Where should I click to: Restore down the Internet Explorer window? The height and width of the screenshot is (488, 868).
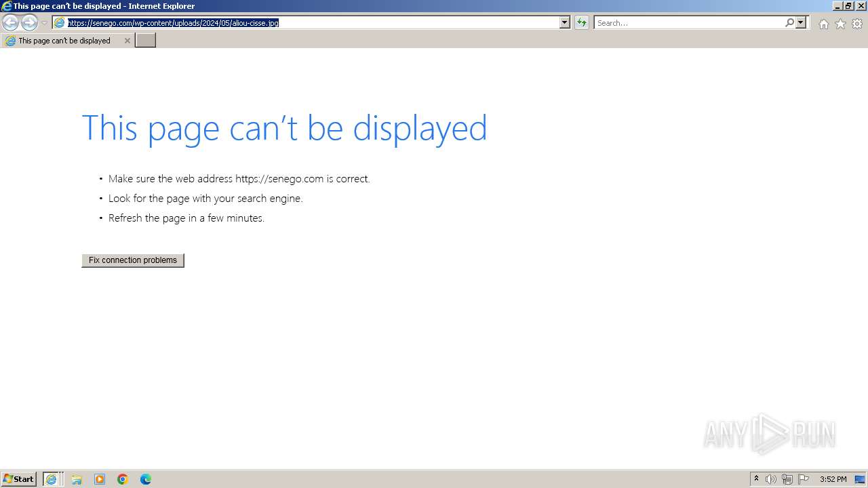(849, 5)
